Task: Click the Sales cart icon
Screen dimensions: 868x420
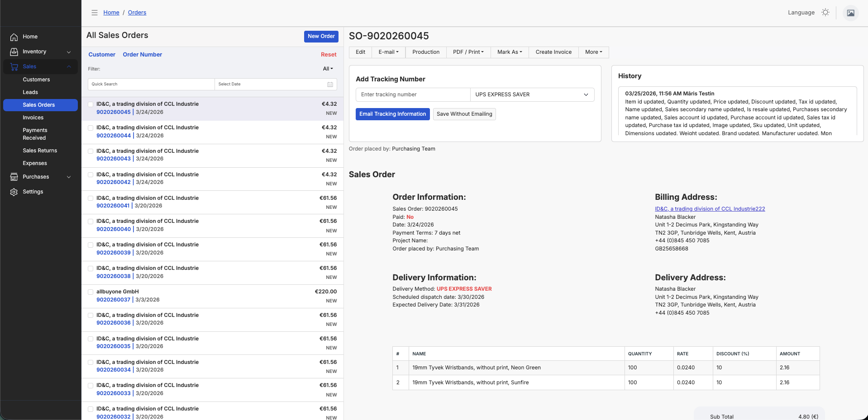Action: (x=14, y=67)
